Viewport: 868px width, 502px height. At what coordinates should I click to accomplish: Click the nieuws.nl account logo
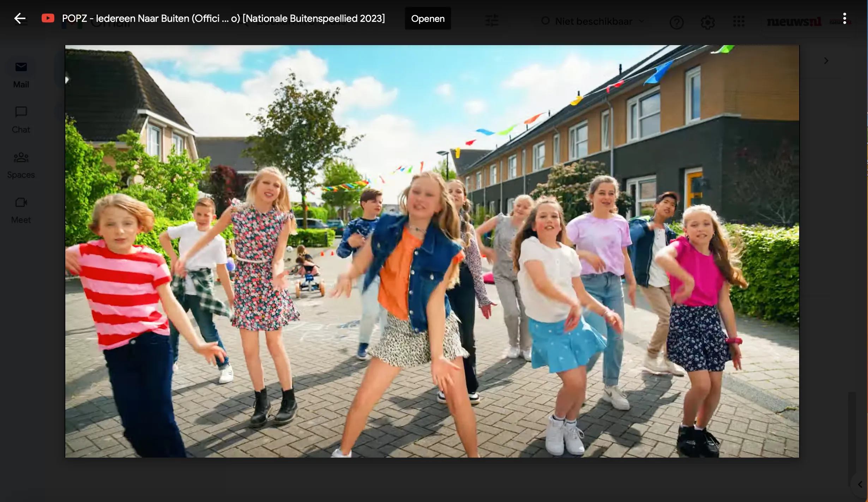pos(794,22)
